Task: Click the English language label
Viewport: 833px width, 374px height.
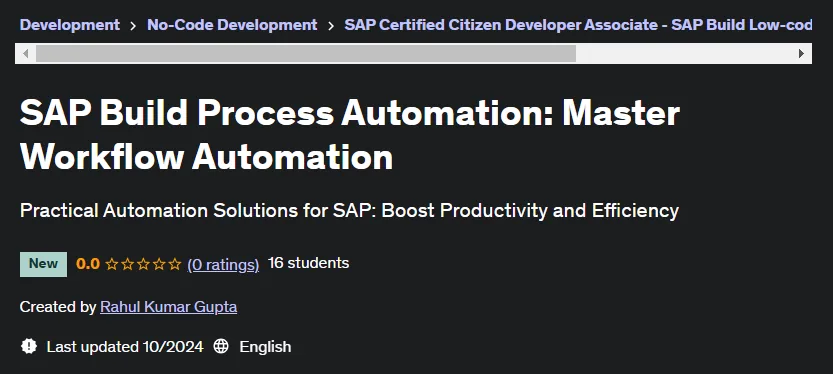Action: pyautogui.click(x=265, y=347)
